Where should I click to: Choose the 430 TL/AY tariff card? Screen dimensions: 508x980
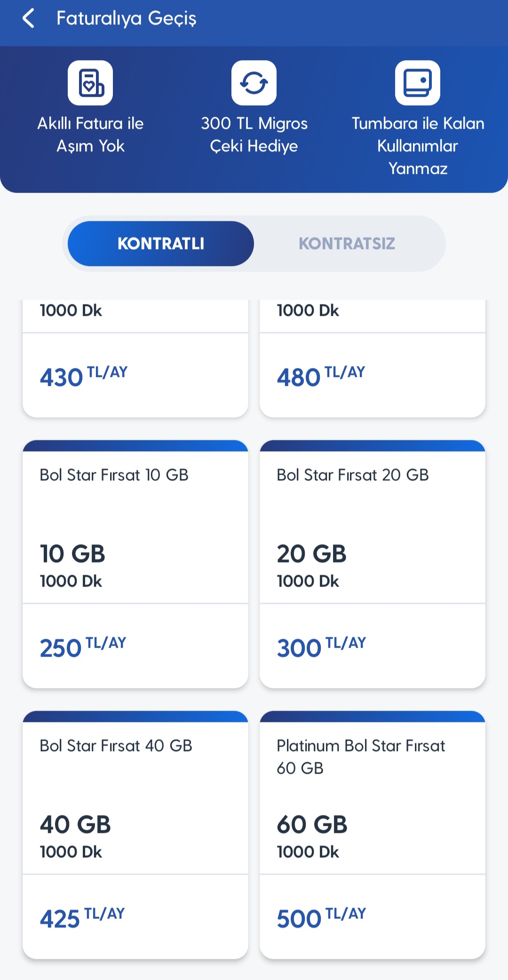pos(135,359)
